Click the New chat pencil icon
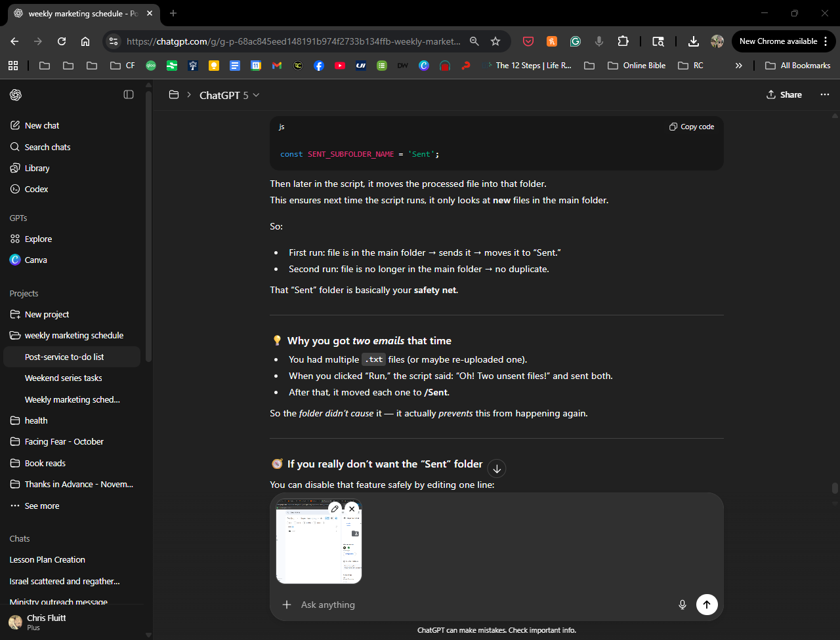Image resolution: width=840 pixels, height=640 pixels. [x=15, y=125]
